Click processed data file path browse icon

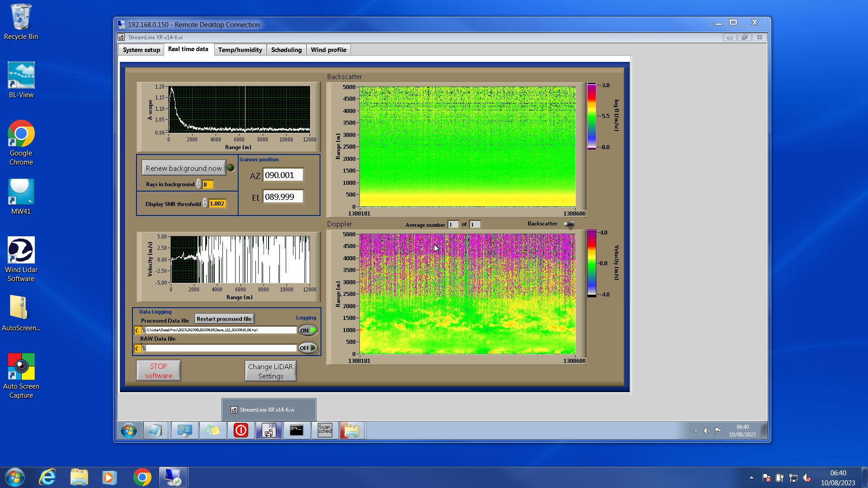(144, 330)
